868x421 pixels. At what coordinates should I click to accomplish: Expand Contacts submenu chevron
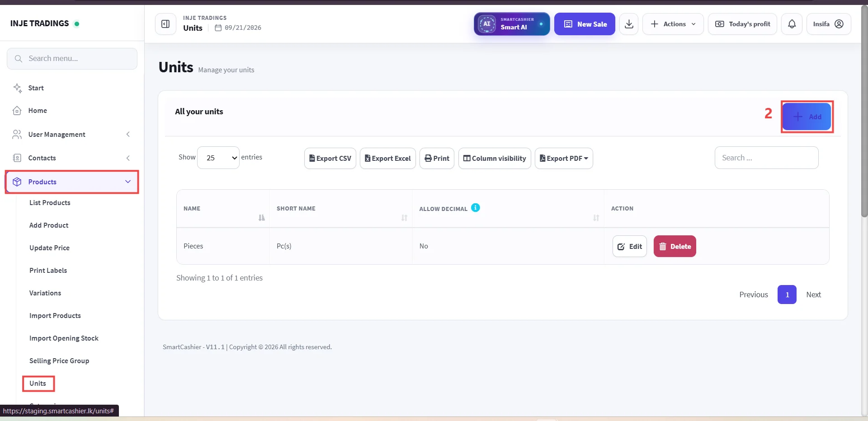[128, 158]
